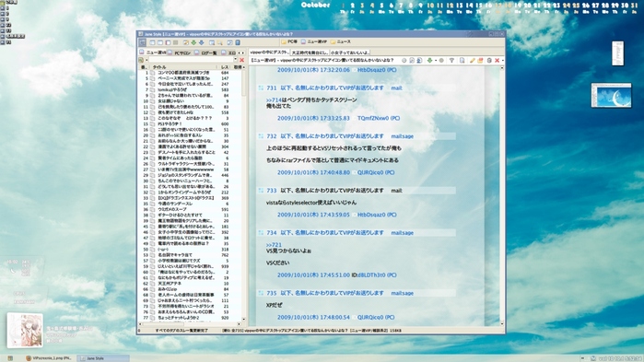Click the magnifier search icon in main toolbar
Screen dimensions: 644x362
click(219, 42)
